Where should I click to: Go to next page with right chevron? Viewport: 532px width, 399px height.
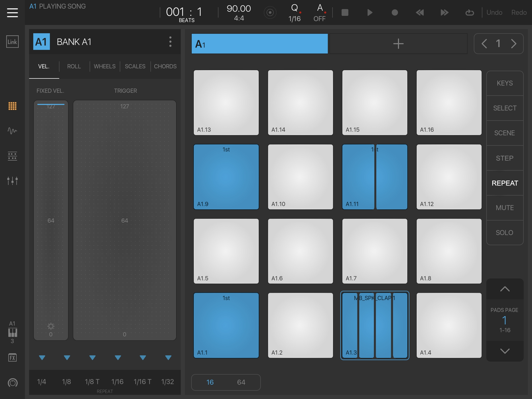(514, 44)
